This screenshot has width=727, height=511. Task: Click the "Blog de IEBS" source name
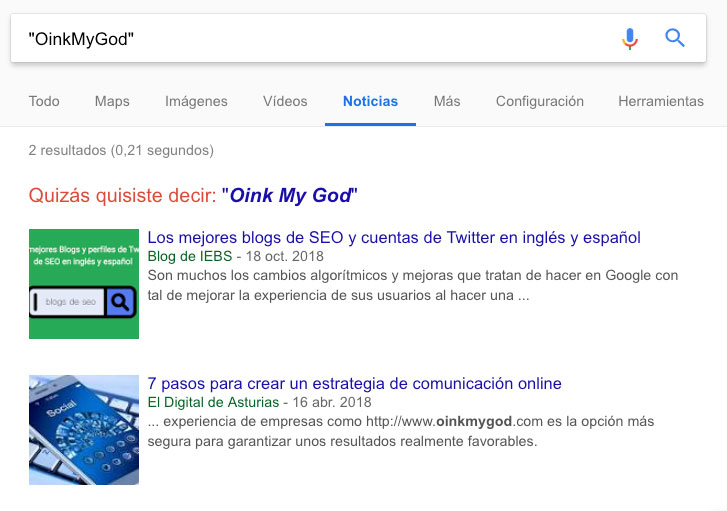pyautogui.click(x=190, y=256)
